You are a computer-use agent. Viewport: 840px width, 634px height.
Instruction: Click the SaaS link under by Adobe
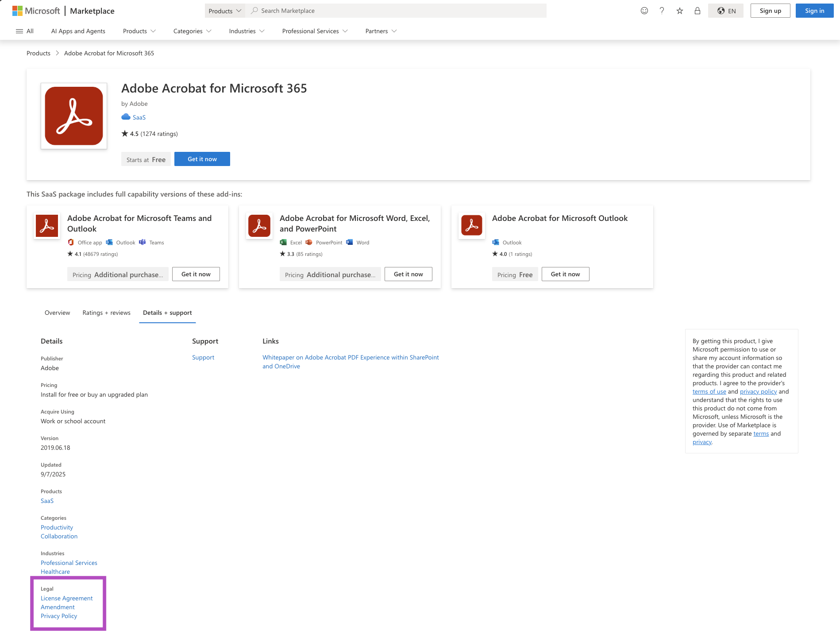[x=139, y=117]
